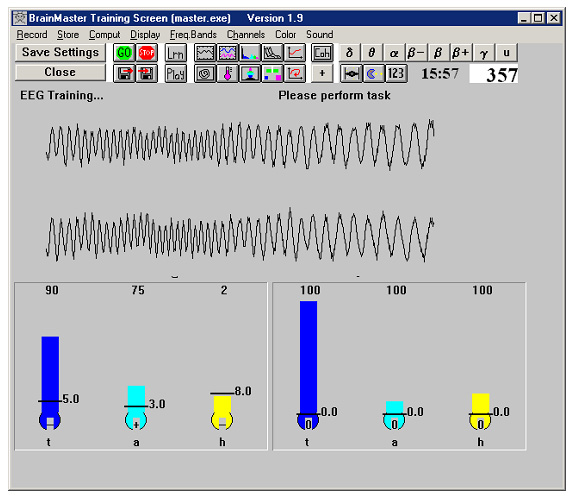Open the Freq.Bands menu
The height and width of the screenshot is (498, 575).
click(193, 34)
